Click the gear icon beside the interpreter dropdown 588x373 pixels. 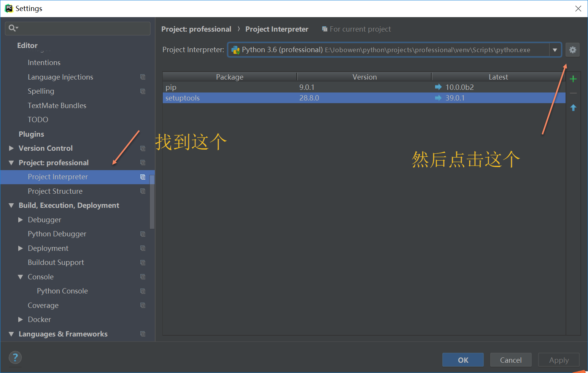tap(572, 50)
